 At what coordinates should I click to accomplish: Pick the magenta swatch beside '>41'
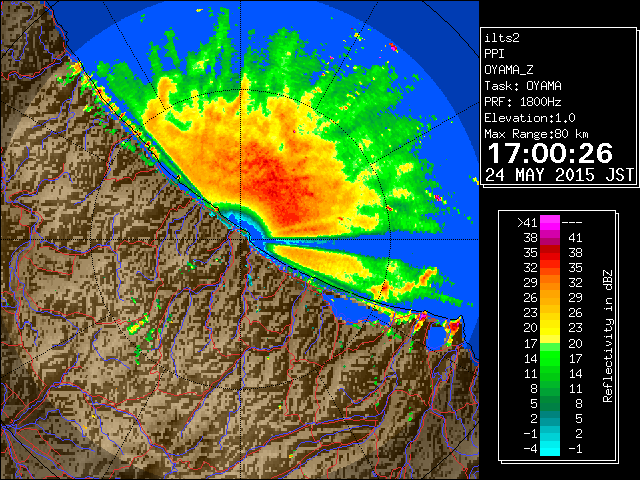click(x=550, y=222)
